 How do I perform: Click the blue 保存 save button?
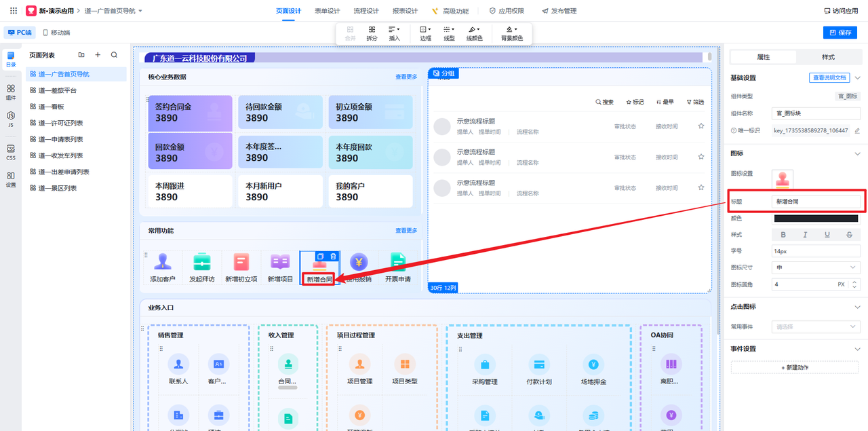pyautogui.click(x=840, y=33)
